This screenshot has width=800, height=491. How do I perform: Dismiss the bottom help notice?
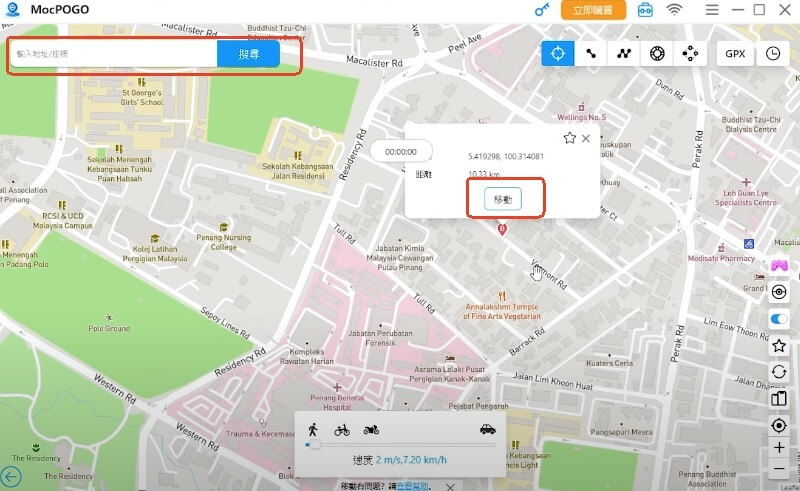449,487
